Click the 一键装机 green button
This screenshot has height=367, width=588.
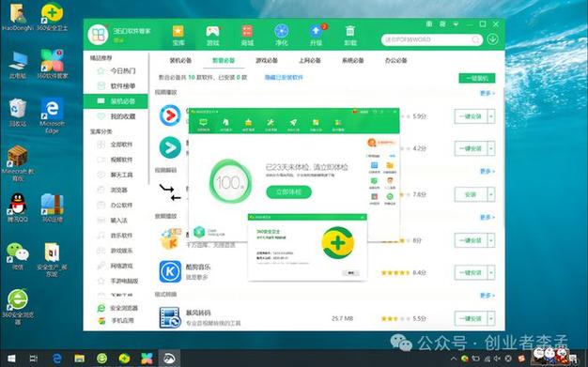(x=477, y=78)
